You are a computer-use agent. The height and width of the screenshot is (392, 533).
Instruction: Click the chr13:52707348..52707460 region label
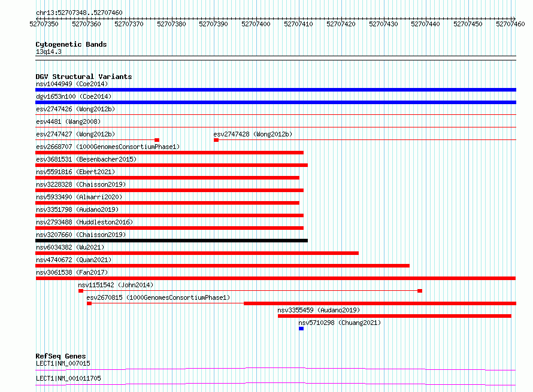pos(79,13)
